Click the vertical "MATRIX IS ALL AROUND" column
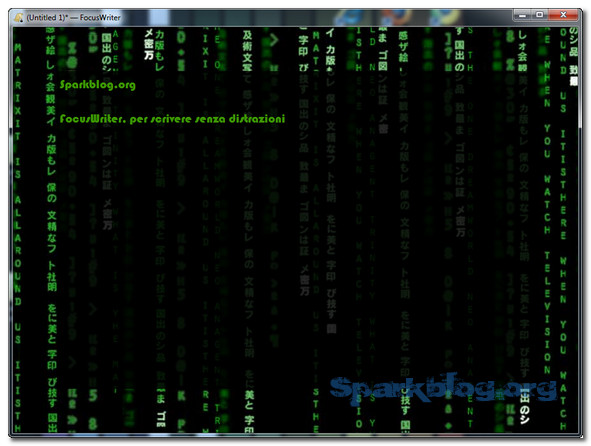This screenshot has height=446, width=591. [x=18, y=173]
